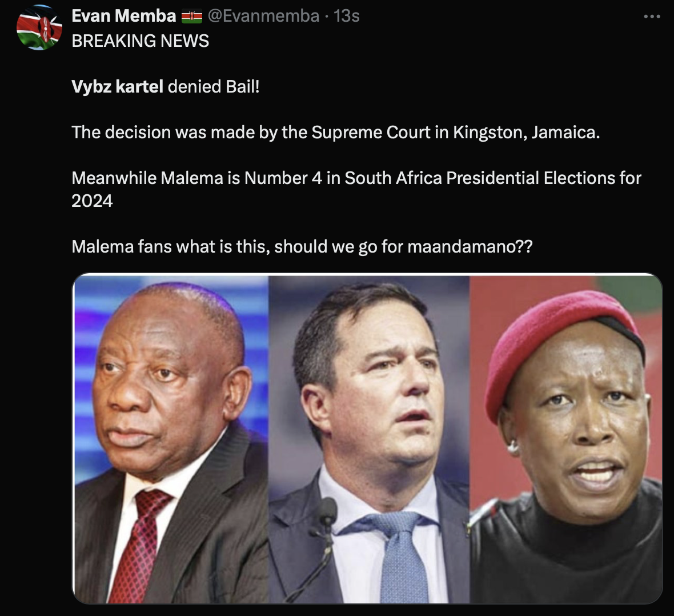Click the 2024 text in tweet

pos(92,201)
